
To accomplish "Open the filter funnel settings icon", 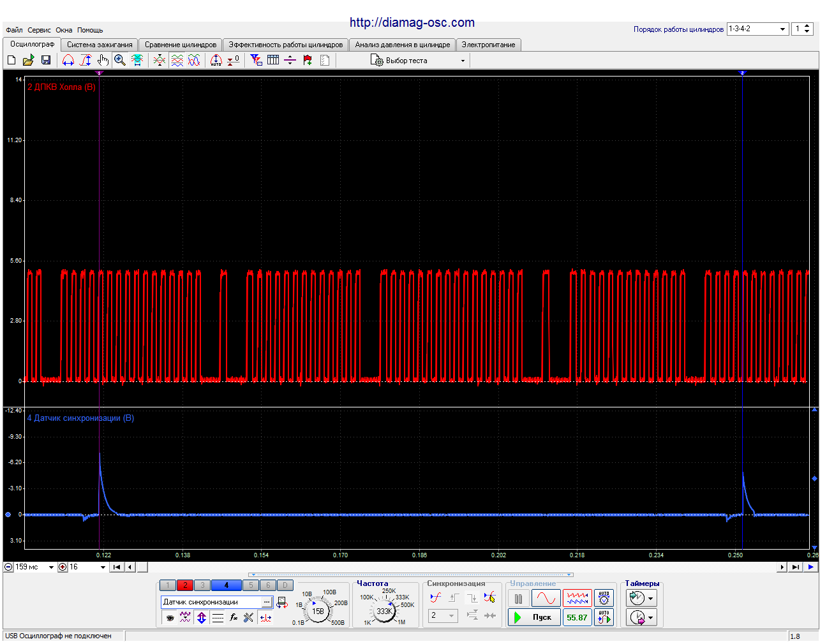I will tap(256, 60).
